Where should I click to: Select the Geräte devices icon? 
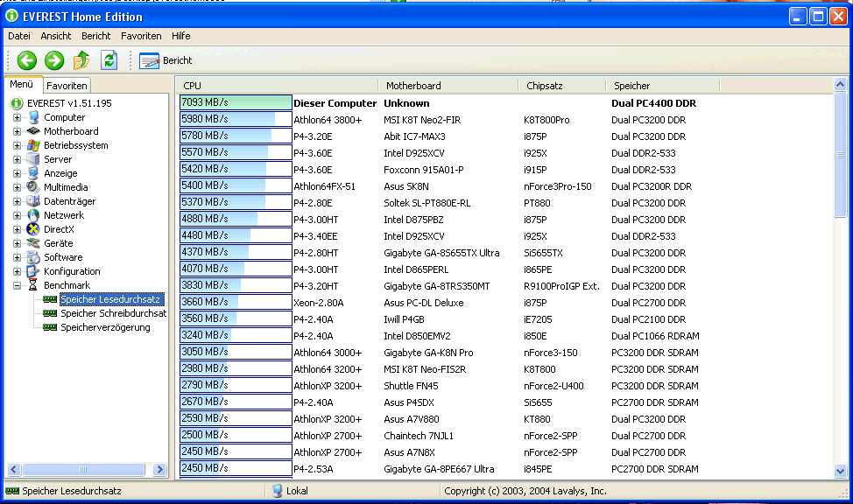click(x=34, y=243)
